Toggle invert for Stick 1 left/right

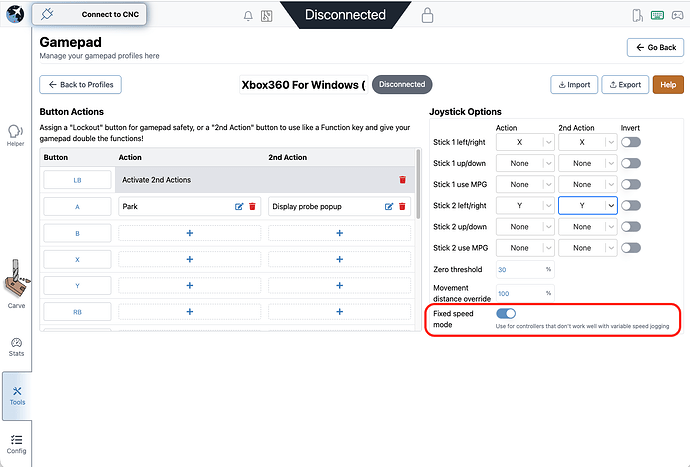(x=630, y=142)
